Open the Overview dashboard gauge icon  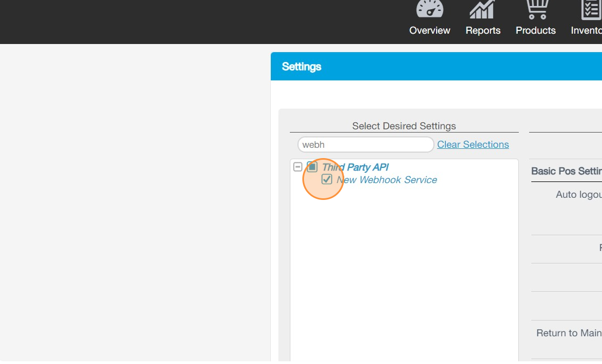pos(430,9)
